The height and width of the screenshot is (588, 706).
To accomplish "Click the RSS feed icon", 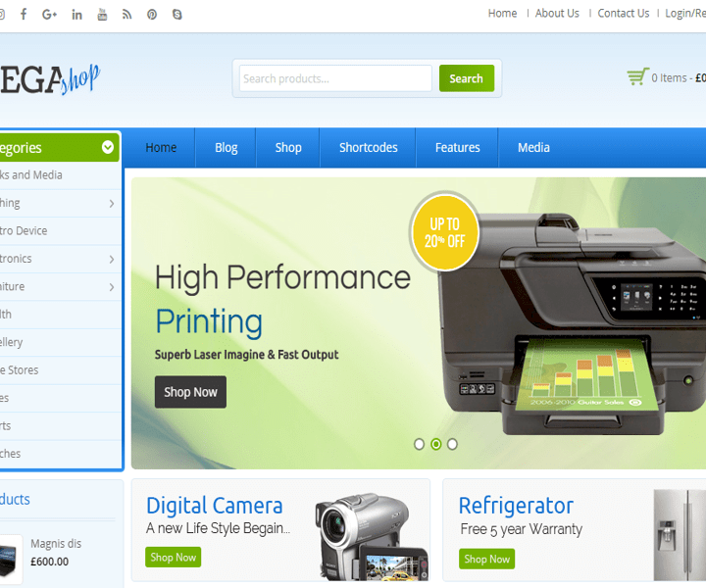I will 126,14.
